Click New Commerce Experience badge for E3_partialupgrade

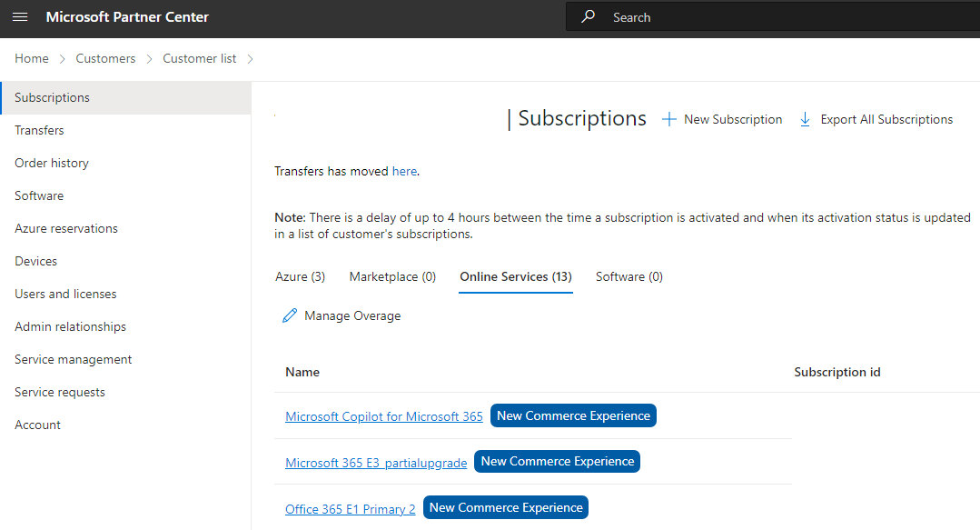coord(557,461)
